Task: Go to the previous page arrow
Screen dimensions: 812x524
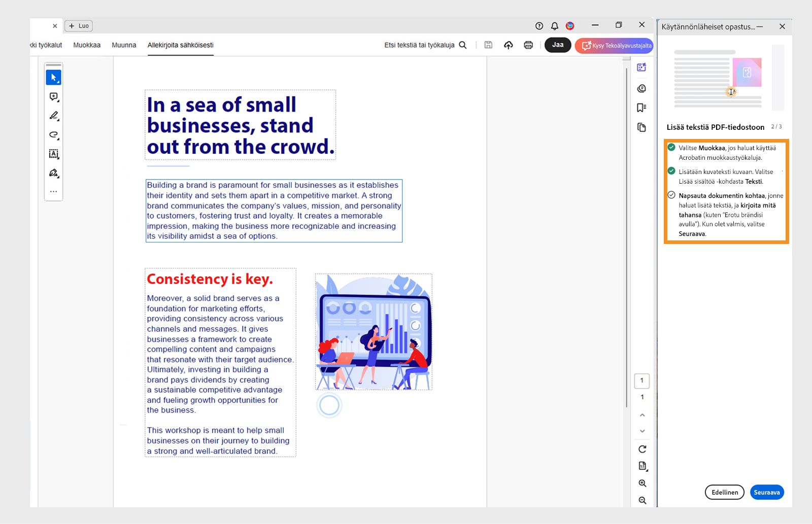Action: coord(642,415)
